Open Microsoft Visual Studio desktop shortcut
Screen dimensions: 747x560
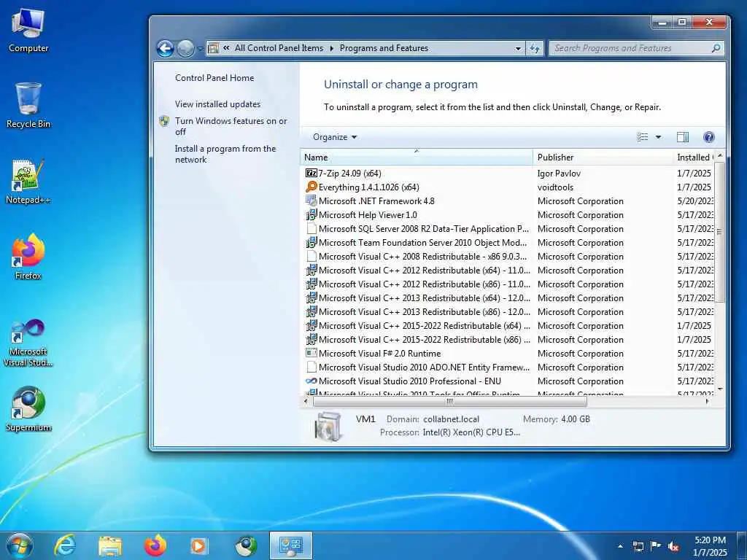pos(28,343)
